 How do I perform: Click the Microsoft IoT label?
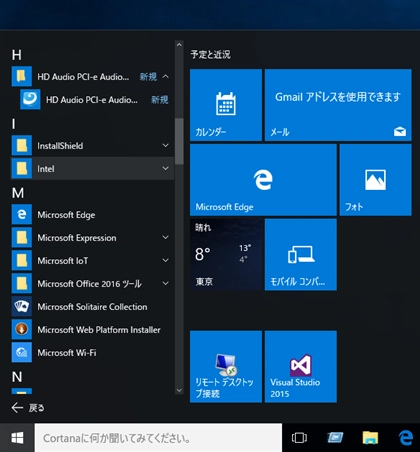click(63, 261)
